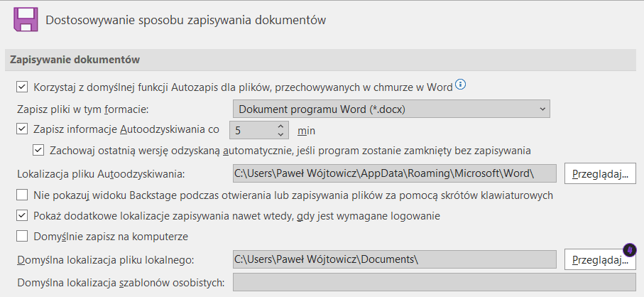Image resolution: width=644 pixels, height=297 pixels.
Task: Click the AutoSave info icon next to Word
Action: (461, 85)
